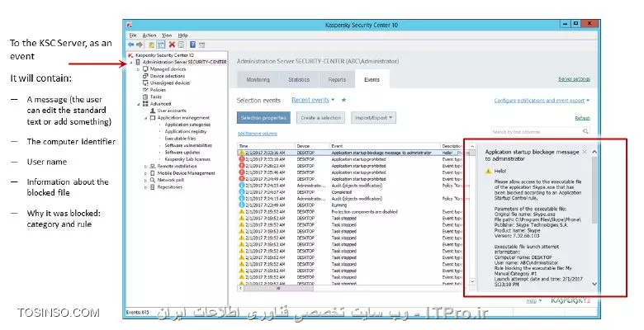Click the Repositories icon in tree

[153, 186]
